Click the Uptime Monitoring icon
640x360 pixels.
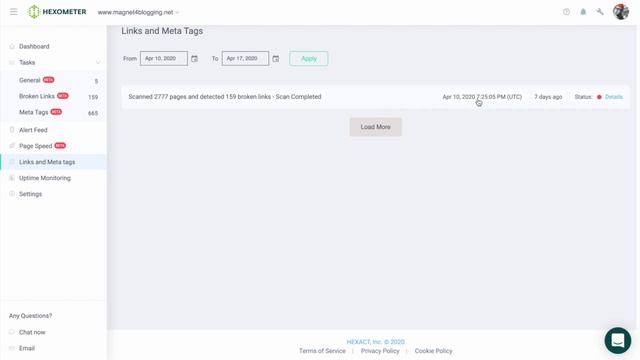click(x=12, y=178)
